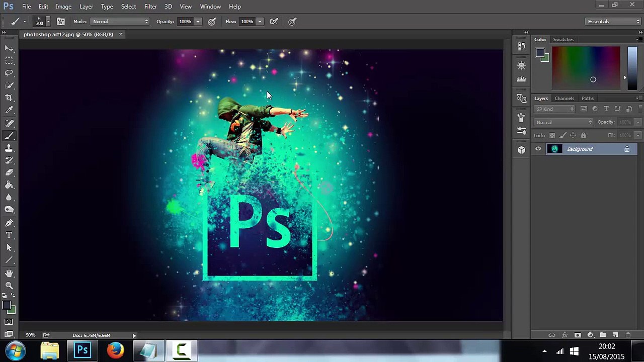Click the 50% zoom level field

pos(31,335)
